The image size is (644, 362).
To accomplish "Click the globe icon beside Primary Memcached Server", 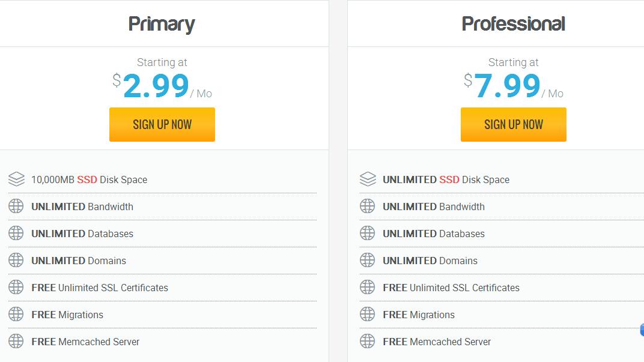I will pyautogui.click(x=16, y=342).
